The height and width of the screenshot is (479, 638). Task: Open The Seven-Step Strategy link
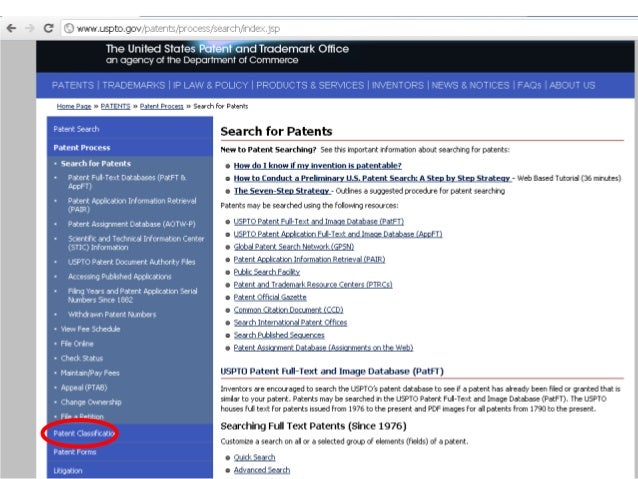(x=282, y=191)
